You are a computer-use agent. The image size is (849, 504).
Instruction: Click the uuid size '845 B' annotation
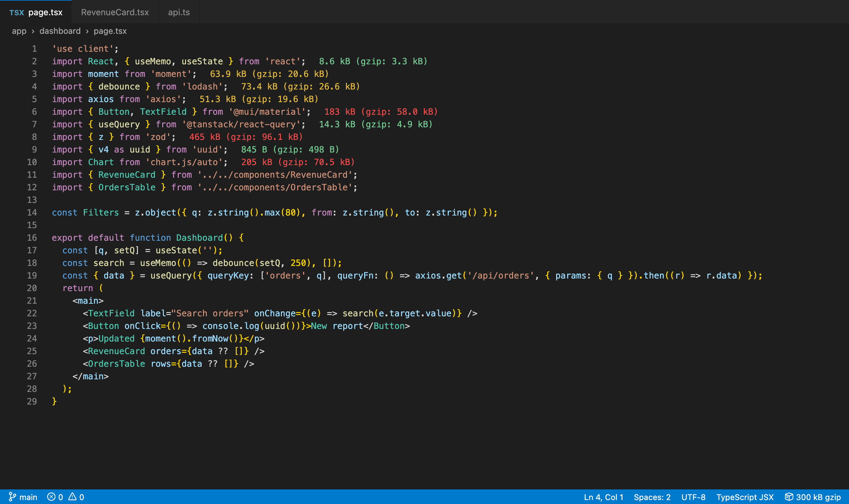pos(290,150)
